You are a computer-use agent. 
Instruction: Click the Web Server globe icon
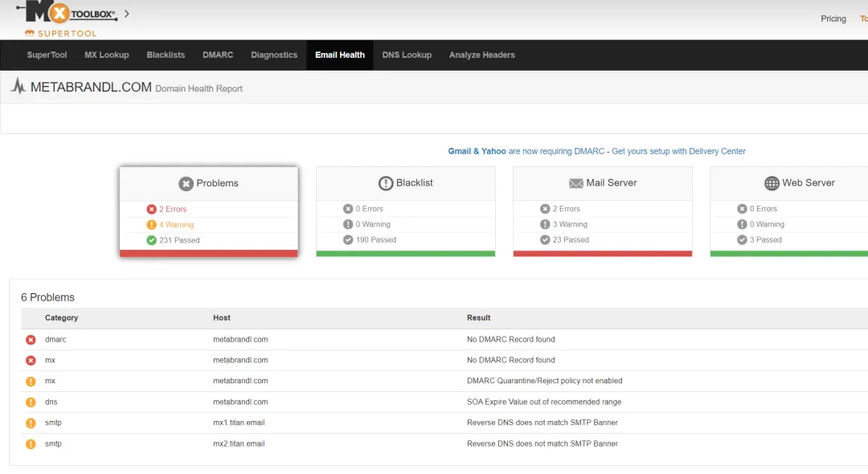coord(772,183)
